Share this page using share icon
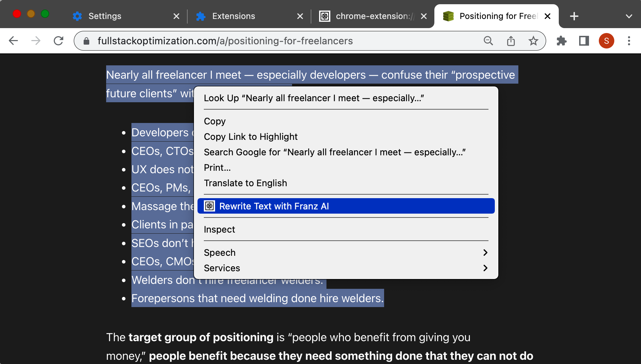The image size is (641, 364). click(511, 41)
